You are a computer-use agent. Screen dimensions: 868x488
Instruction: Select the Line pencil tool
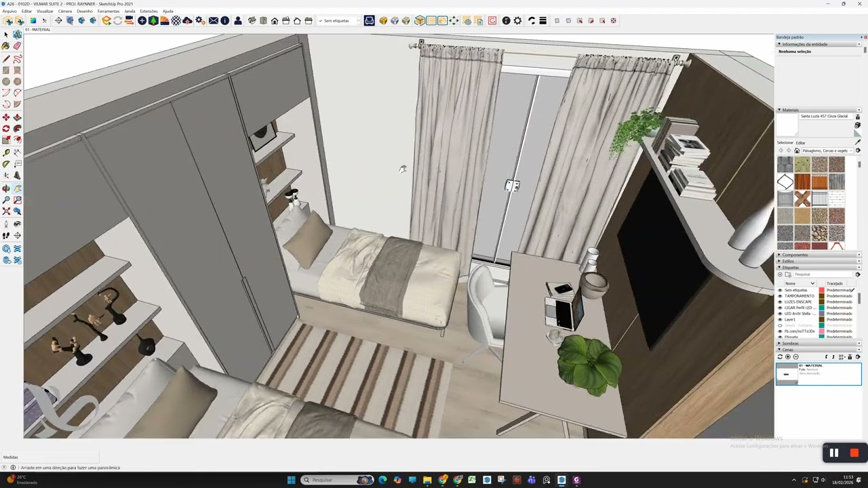(x=6, y=59)
